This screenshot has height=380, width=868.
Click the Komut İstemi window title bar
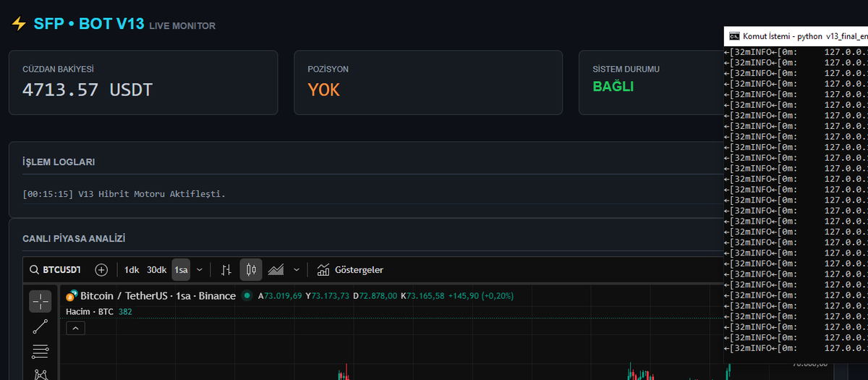click(796, 35)
